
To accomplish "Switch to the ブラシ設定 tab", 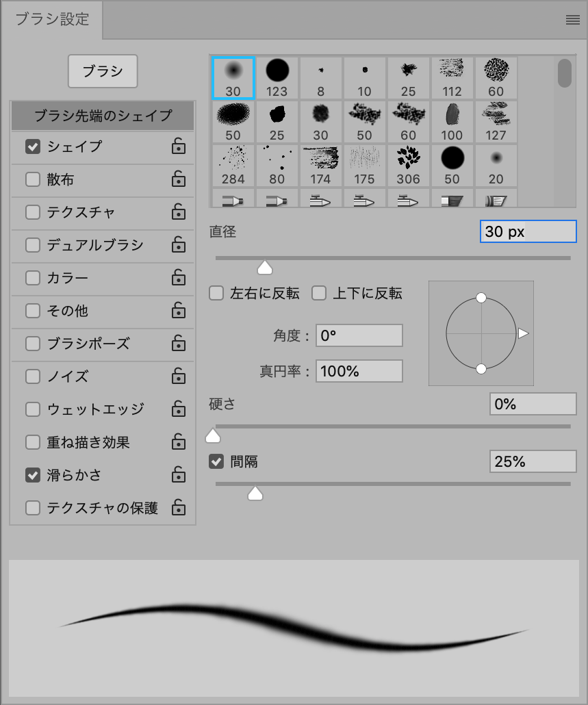I will pyautogui.click(x=52, y=19).
